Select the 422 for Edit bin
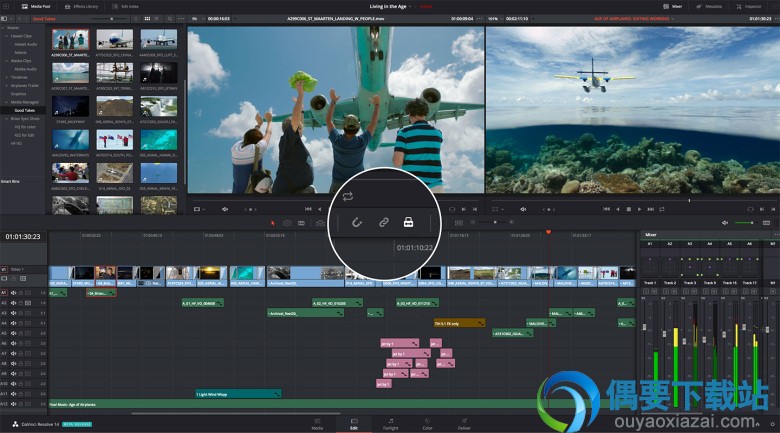The width and height of the screenshot is (780, 433). 23,135
